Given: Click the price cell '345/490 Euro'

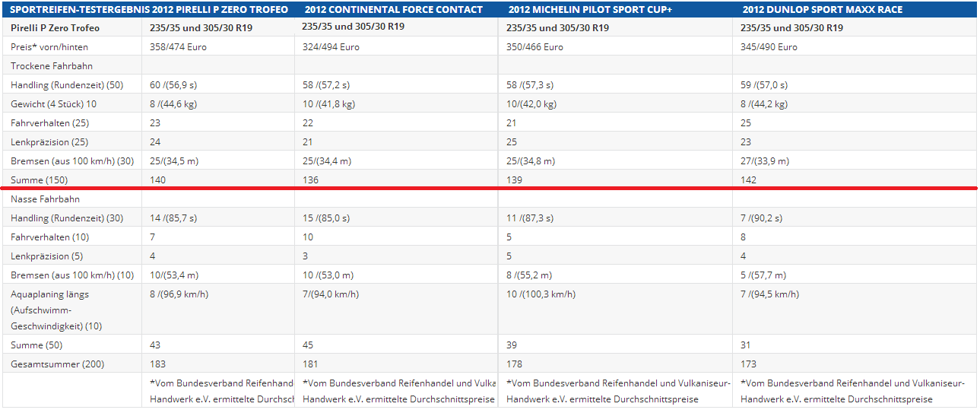Looking at the screenshot, I should [x=769, y=47].
